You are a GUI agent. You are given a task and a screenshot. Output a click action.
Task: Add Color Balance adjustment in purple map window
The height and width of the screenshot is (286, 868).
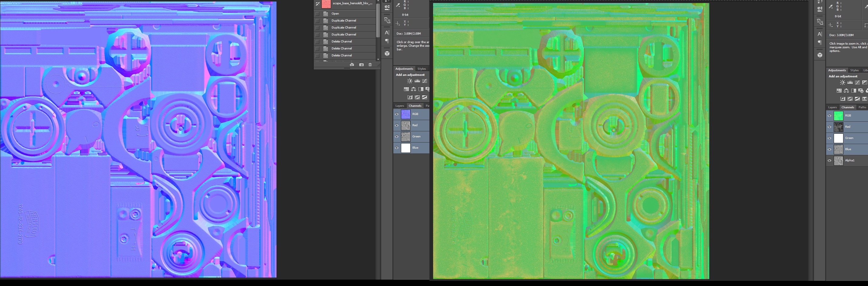[413, 89]
